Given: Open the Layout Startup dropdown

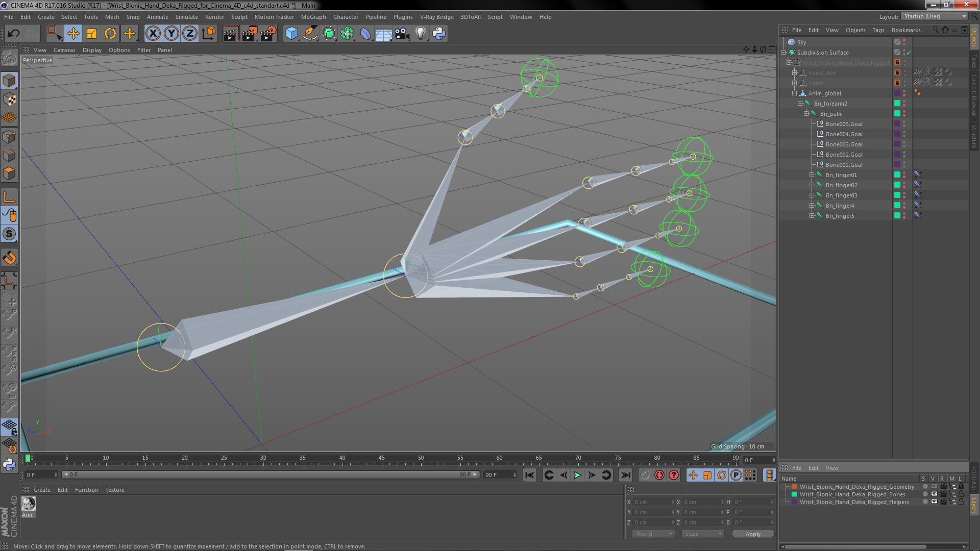Looking at the screenshot, I should click(934, 17).
